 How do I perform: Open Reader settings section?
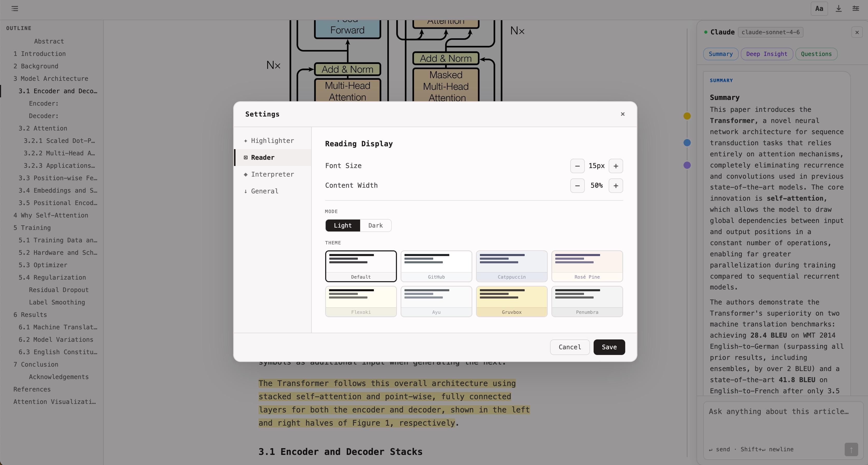point(273,158)
